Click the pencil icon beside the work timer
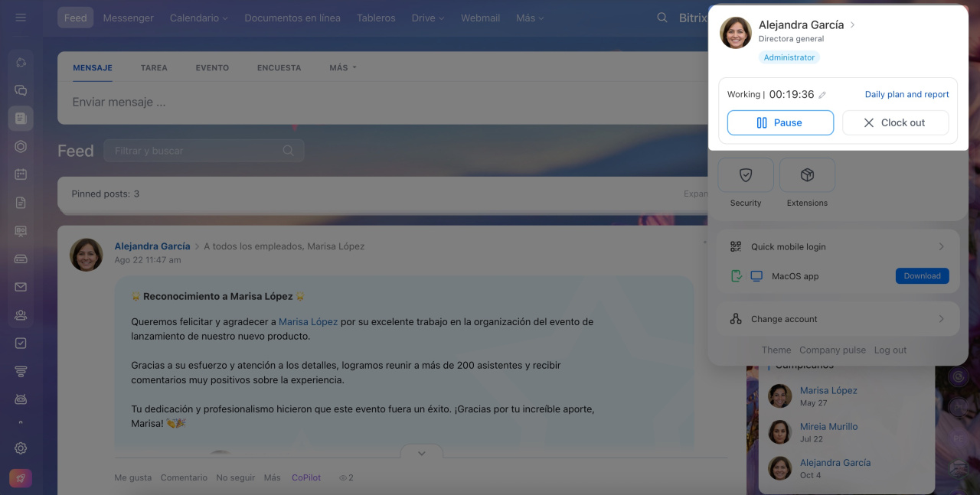 click(x=822, y=95)
